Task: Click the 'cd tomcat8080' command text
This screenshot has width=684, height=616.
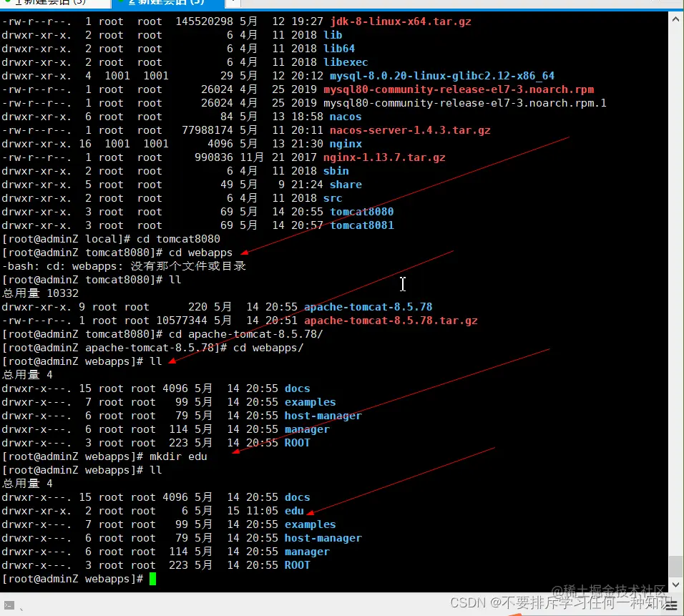Action: pyautogui.click(x=178, y=239)
